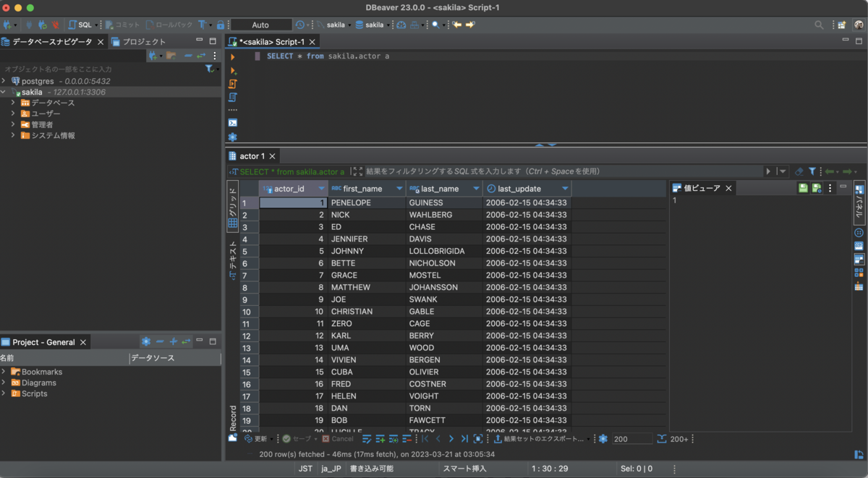Expand the データベース folder

13,103
